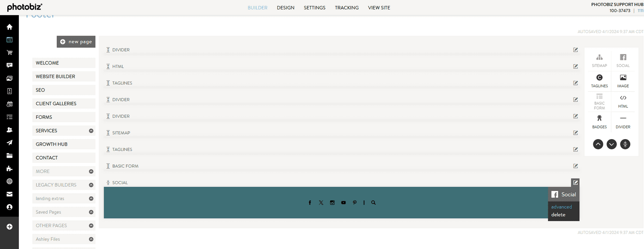Screen dimensions: 644x249
Task: Select the Taglines block icon
Action: [x=599, y=81]
